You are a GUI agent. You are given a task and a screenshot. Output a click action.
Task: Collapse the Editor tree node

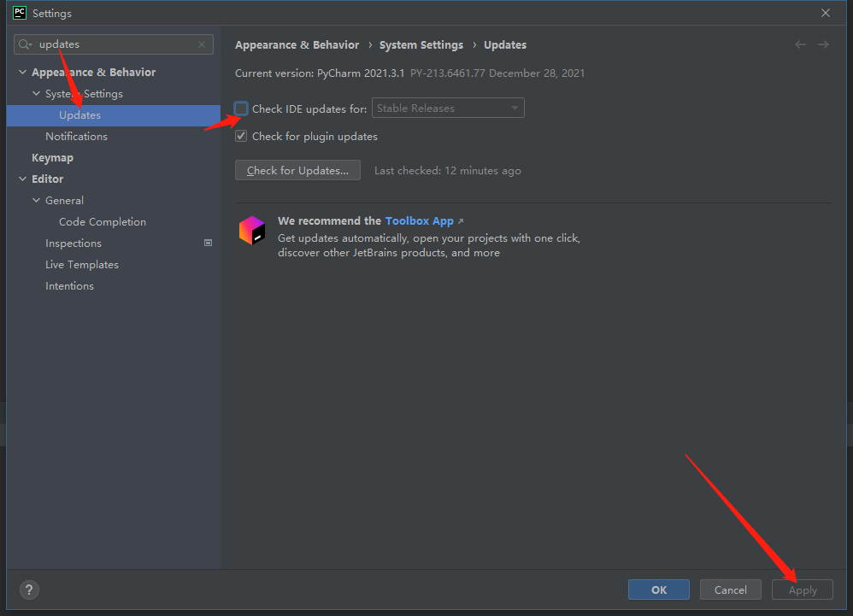pos(22,179)
